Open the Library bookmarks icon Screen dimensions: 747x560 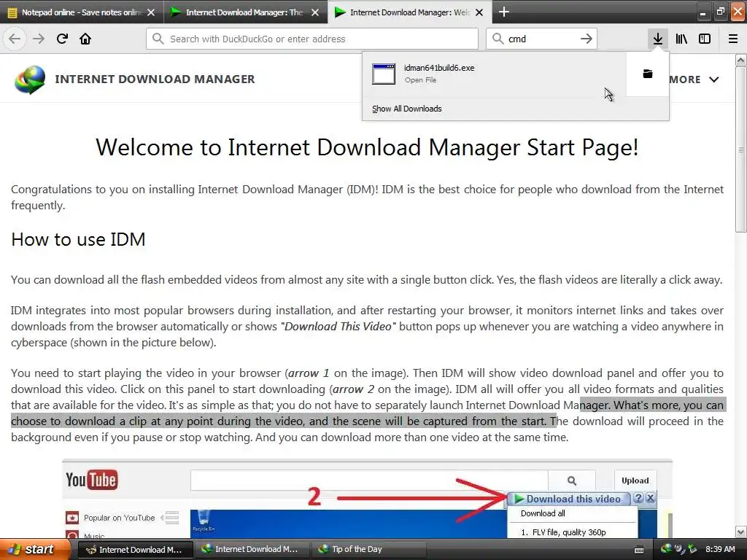(681, 39)
